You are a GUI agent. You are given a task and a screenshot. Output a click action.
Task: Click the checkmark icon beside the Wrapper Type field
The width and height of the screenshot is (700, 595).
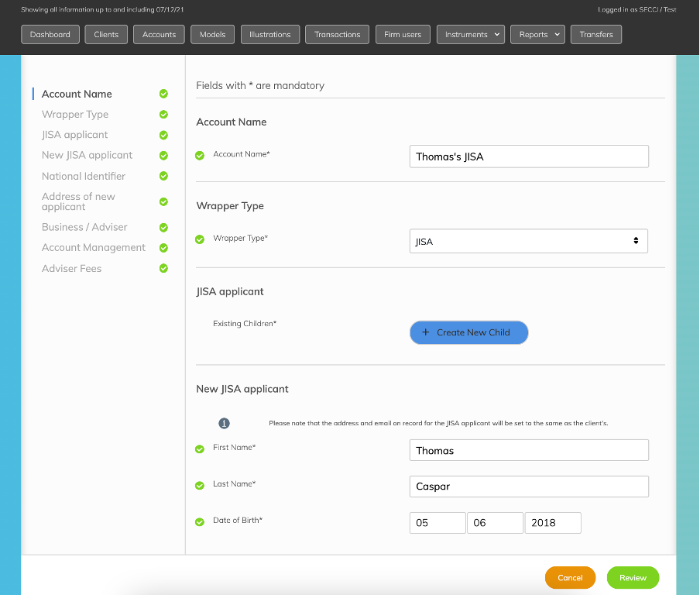(x=198, y=239)
